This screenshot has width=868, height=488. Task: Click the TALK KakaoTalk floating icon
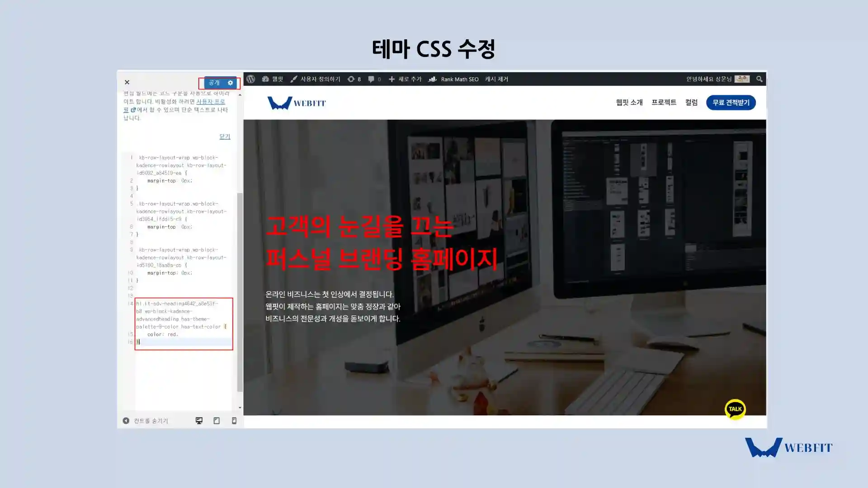735,408
